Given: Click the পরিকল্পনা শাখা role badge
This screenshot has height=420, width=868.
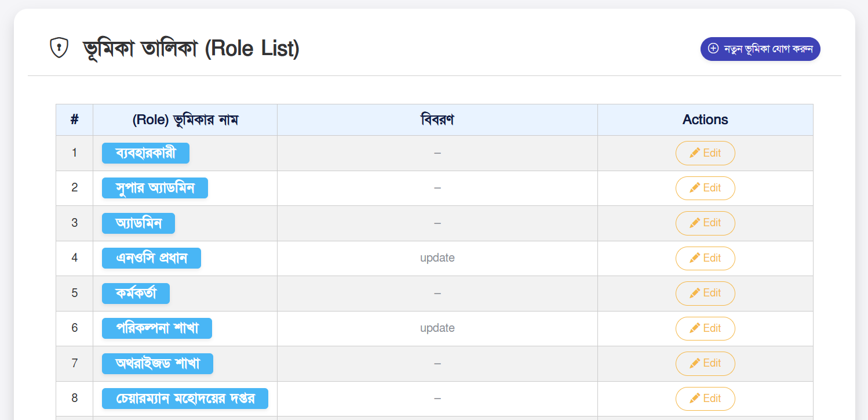Looking at the screenshot, I should pyautogui.click(x=157, y=328).
